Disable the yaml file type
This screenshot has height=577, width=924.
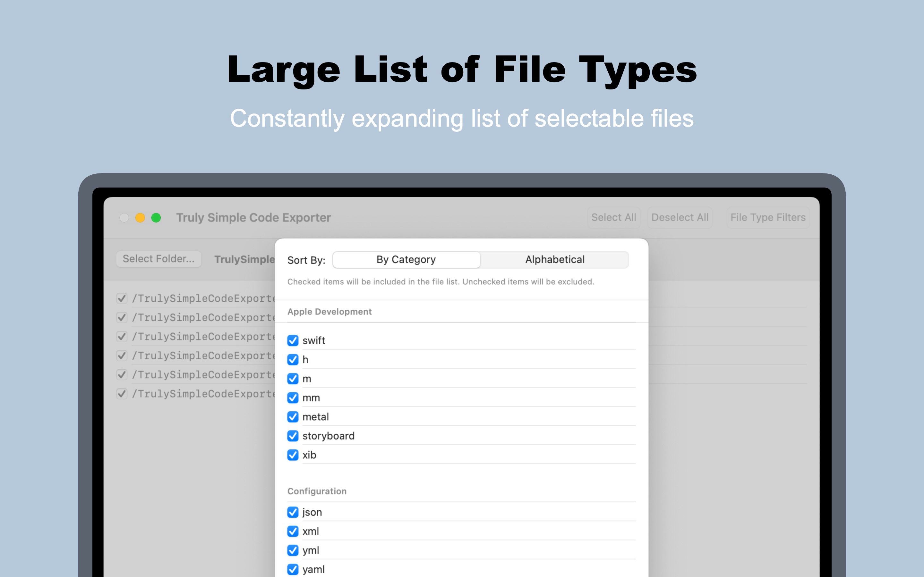pos(293,569)
